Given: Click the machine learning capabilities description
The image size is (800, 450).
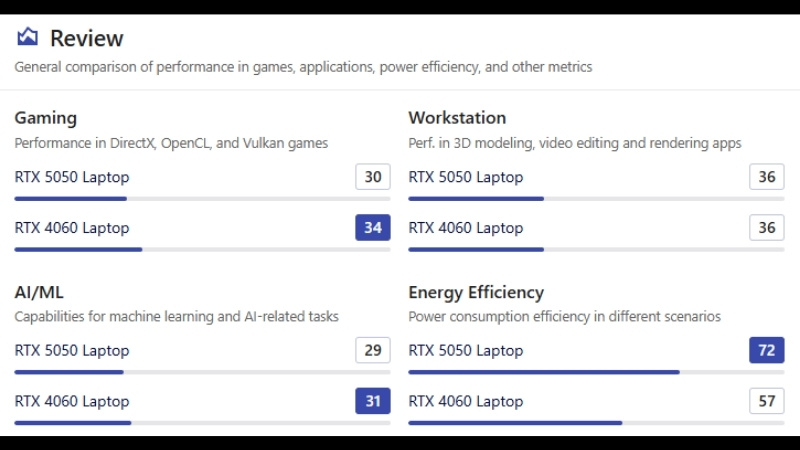Looking at the screenshot, I should click(x=177, y=316).
